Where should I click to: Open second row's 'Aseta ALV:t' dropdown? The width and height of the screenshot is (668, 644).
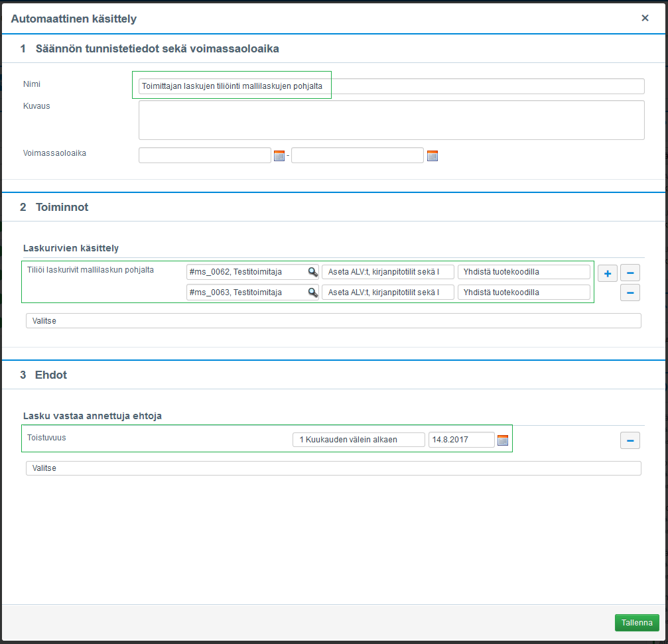pyautogui.click(x=388, y=292)
